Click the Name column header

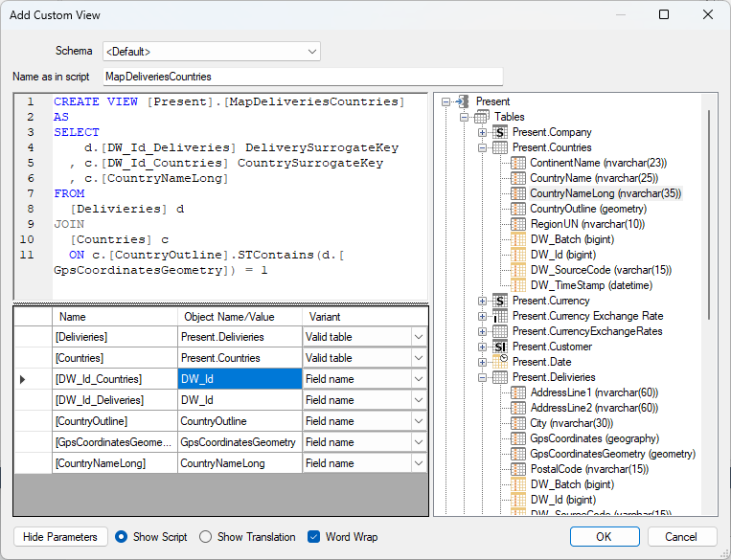click(115, 317)
